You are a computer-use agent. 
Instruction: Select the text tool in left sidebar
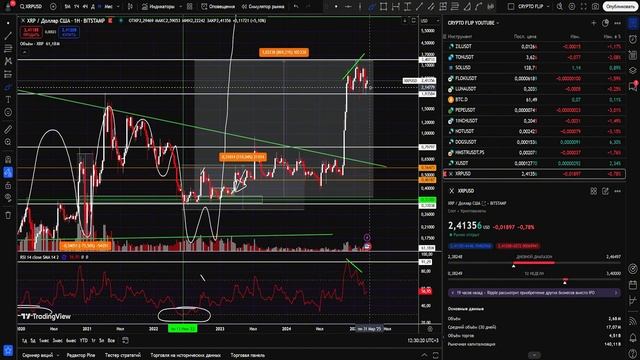pyautogui.click(x=8, y=99)
